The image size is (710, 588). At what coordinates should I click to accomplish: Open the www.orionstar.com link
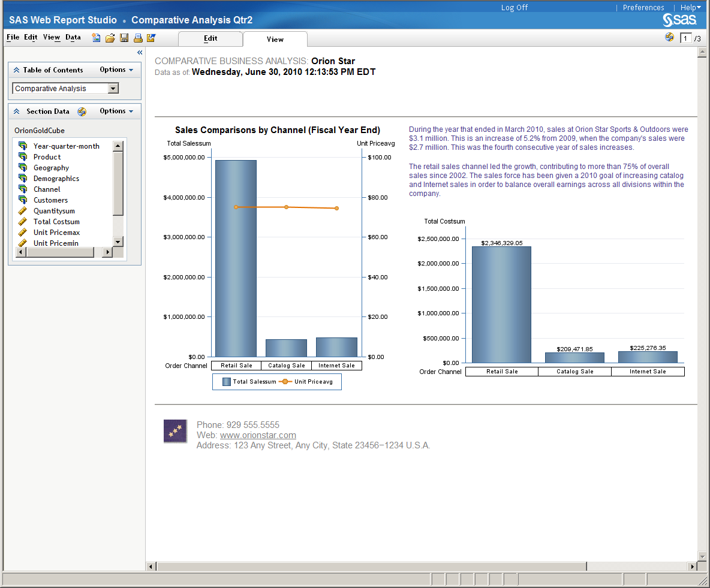point(258,435)
